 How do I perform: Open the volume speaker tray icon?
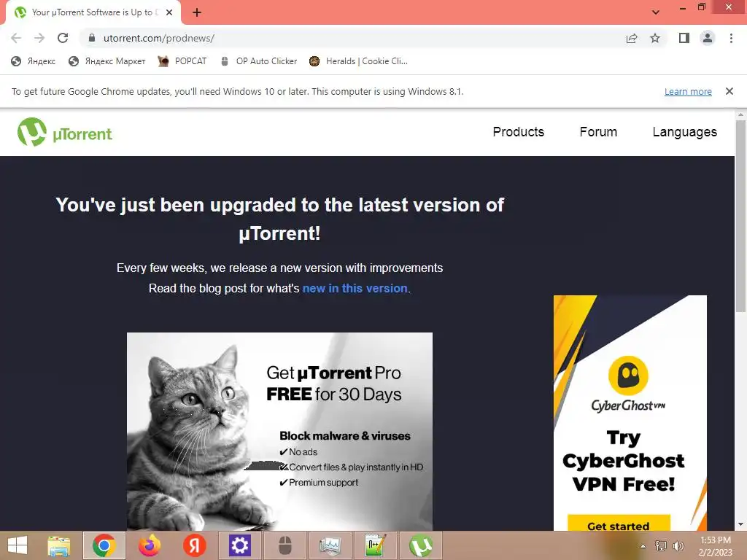(678, 546)
